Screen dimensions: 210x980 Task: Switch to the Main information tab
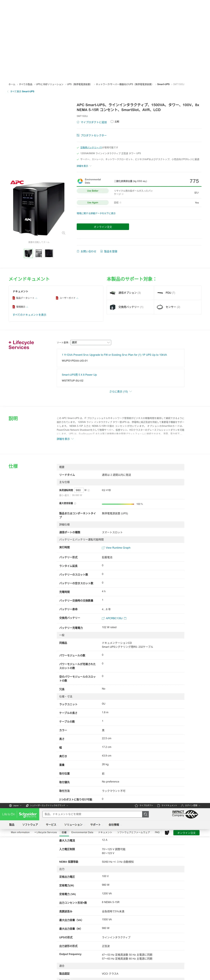20,832
